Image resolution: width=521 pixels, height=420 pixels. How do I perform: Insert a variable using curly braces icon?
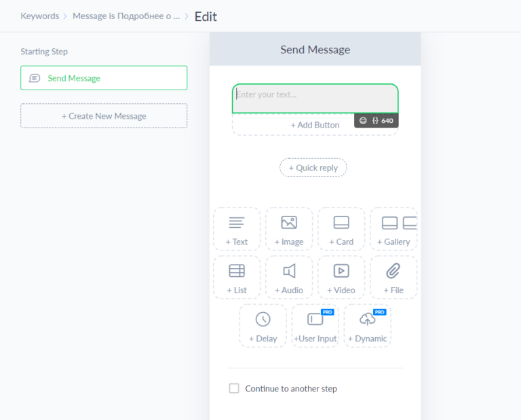(375, 121)
